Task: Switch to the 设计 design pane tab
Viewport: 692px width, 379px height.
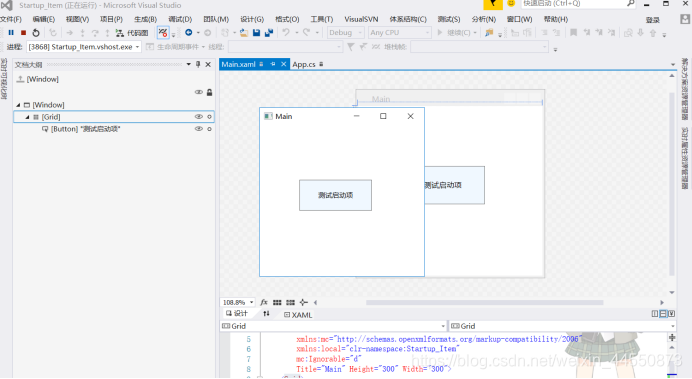Action: (237, 314)
